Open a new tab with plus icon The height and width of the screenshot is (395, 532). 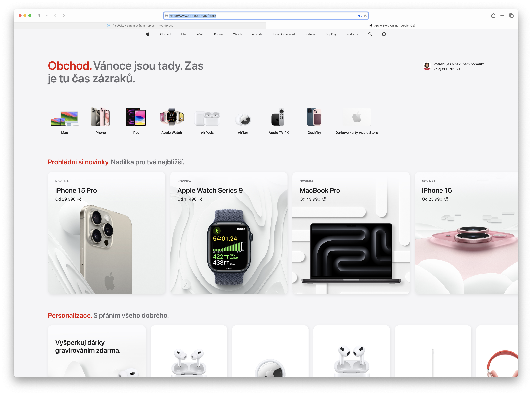click(x=502, y=16)
